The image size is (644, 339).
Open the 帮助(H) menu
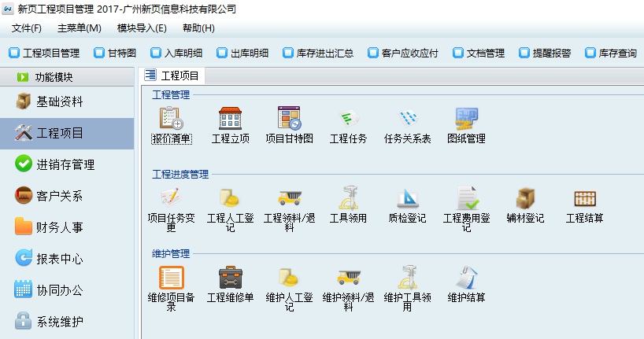tap(198, 28)
